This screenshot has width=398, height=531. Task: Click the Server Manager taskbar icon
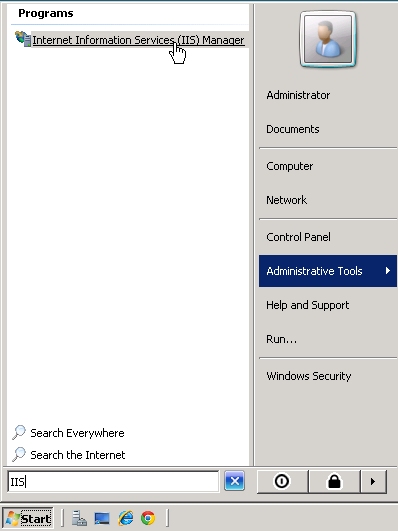click(79, 518)
